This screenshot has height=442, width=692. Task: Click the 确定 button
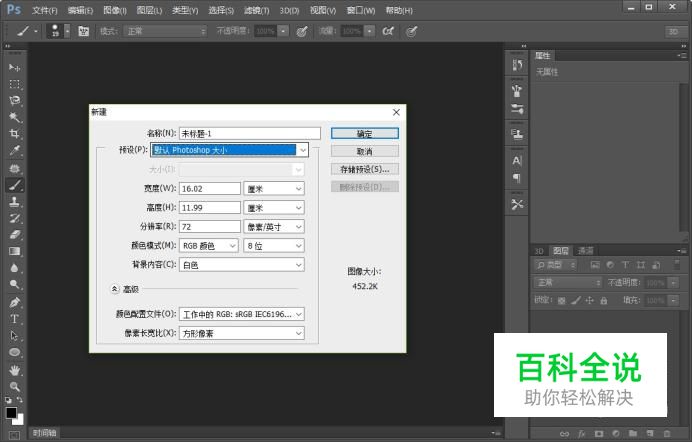pyautogui.click(x=365, y=133)
